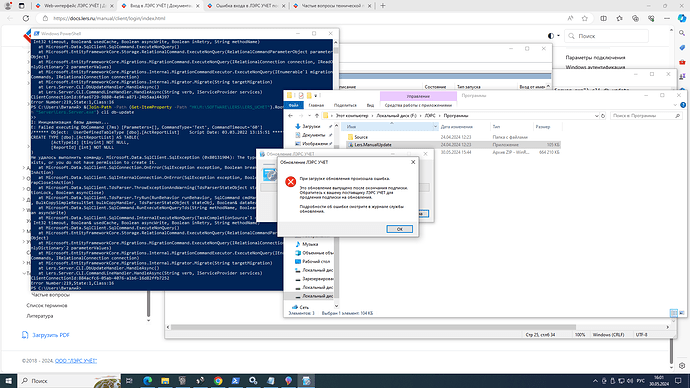Select the Source folder in Explorer

point(361,137)
